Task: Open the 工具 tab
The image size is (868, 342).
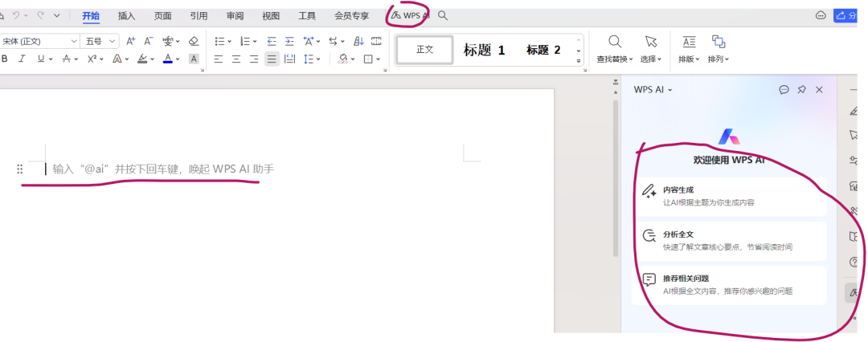Action: click(x=307, y=15)
